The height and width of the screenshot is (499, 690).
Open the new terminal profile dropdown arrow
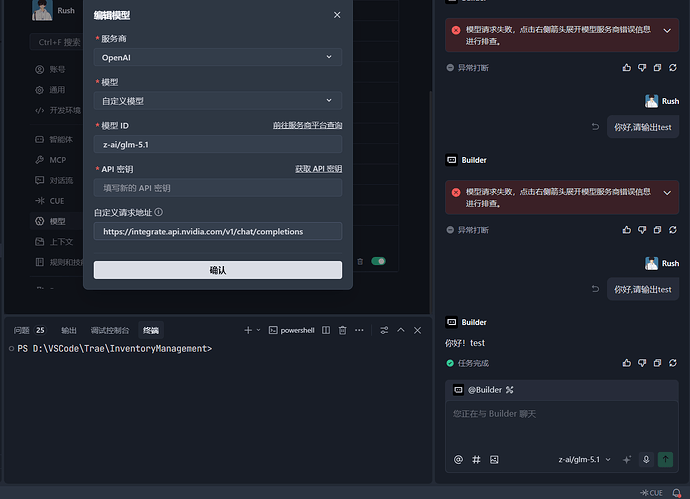point(258,330)
